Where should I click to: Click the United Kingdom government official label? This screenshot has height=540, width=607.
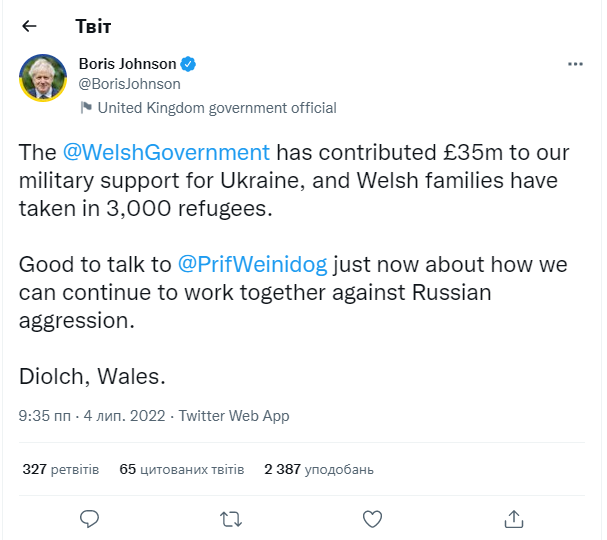(217, 108)
